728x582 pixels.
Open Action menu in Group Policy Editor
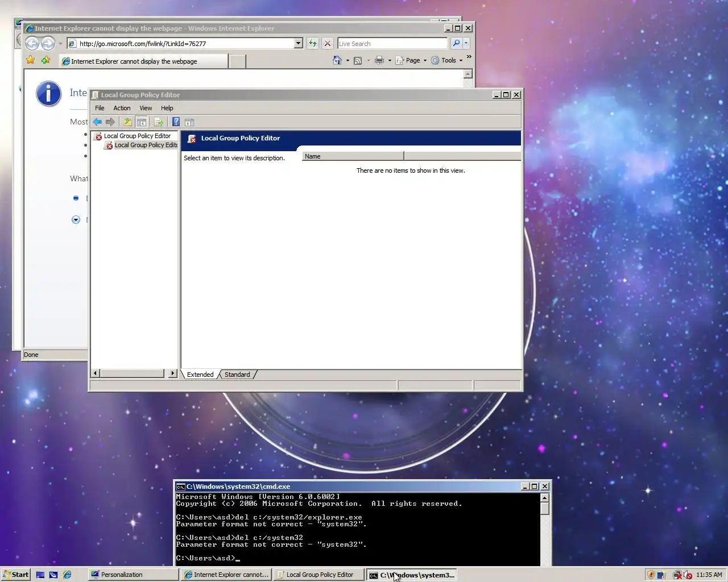pos(122,108)
